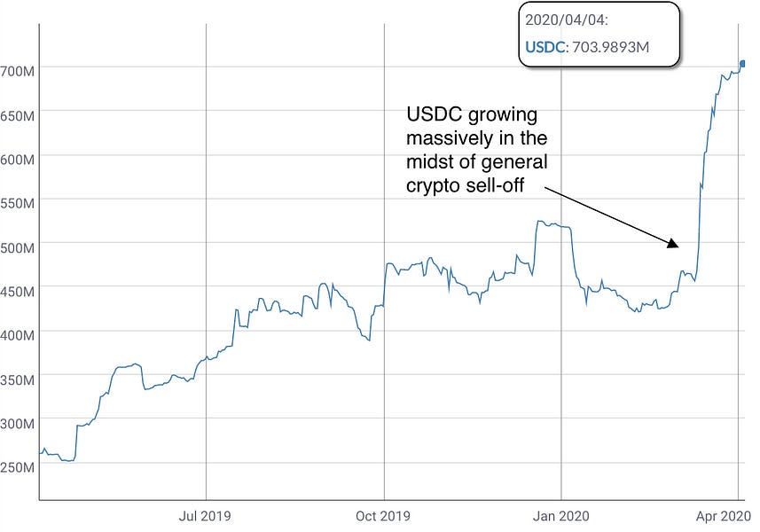Click the annotation arrow's black arrowhead

point(674,243)
